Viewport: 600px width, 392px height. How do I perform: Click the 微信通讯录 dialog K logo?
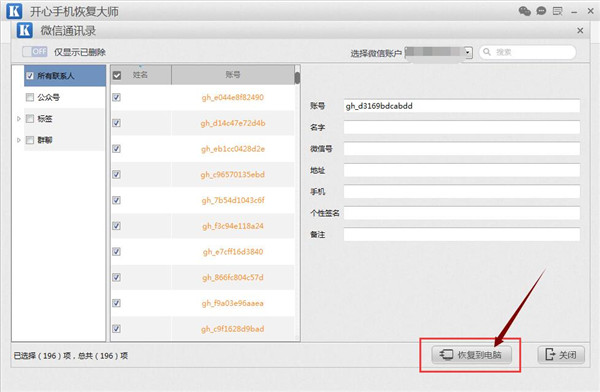pyautogui.click(x=25, y=30)
